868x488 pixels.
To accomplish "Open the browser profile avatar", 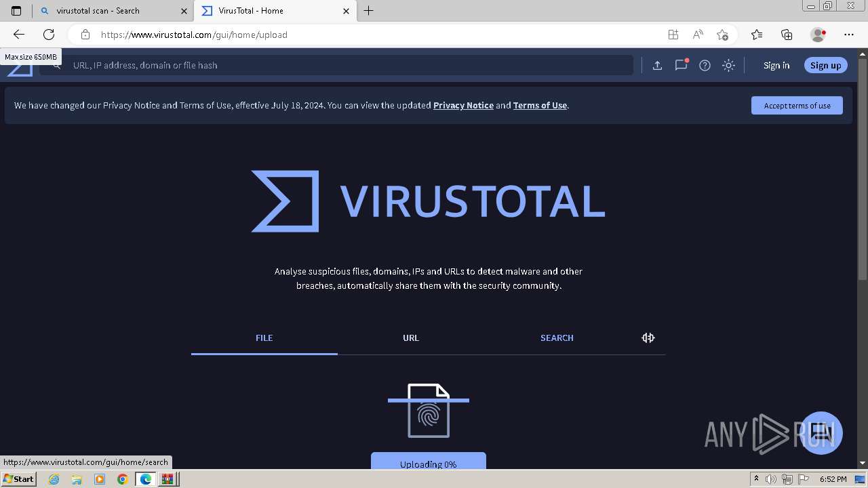I will (818, 35).
